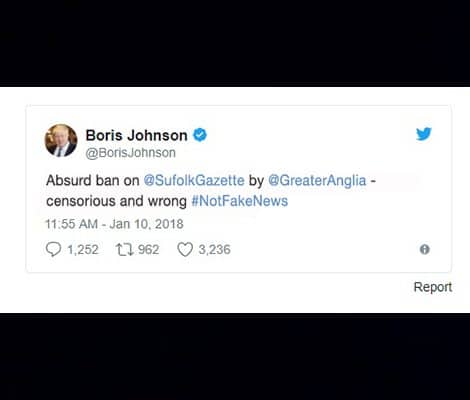The width and height of the screenshot is (470, 400).
Task: Open the @BorisJohnson handle link
Action: 131,153
